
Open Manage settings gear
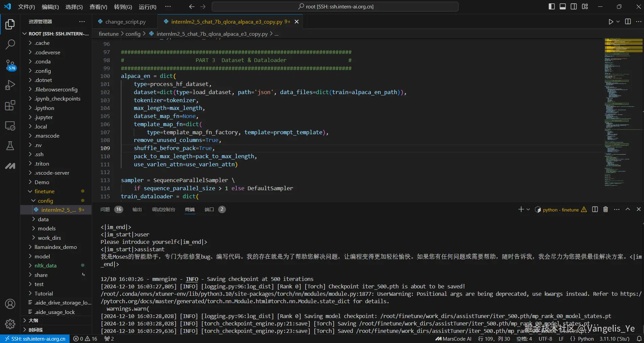[x=10, y=324]
